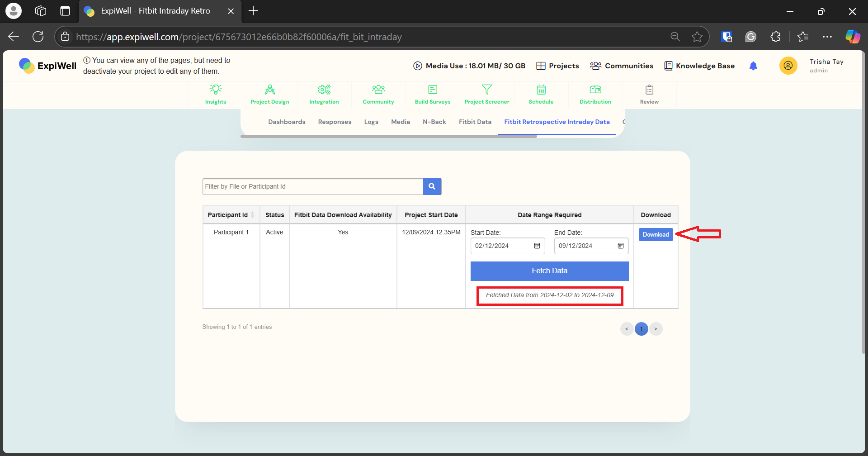Click the yellow user avatar icon
The width and height of the screenshot is (868, 456).
[788, 66]
